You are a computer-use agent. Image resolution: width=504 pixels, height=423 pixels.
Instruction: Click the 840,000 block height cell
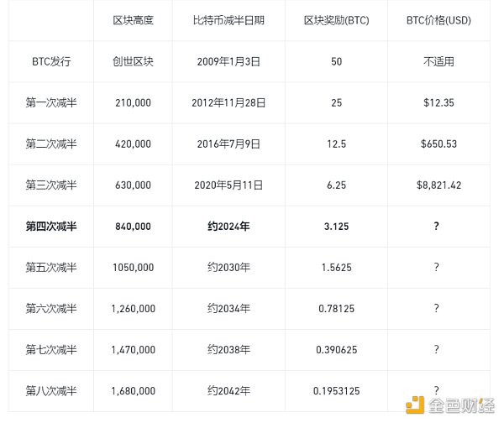pyautogui.click(x=132, y=226)
